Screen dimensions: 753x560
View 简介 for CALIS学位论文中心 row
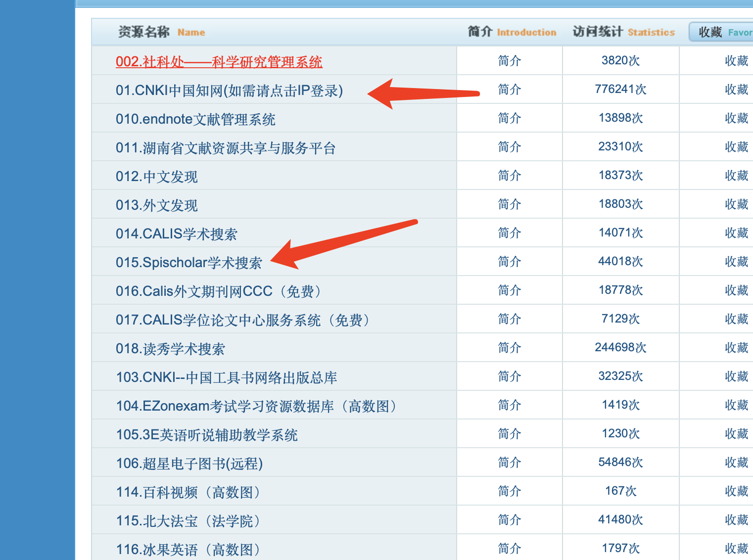[510, 319]
